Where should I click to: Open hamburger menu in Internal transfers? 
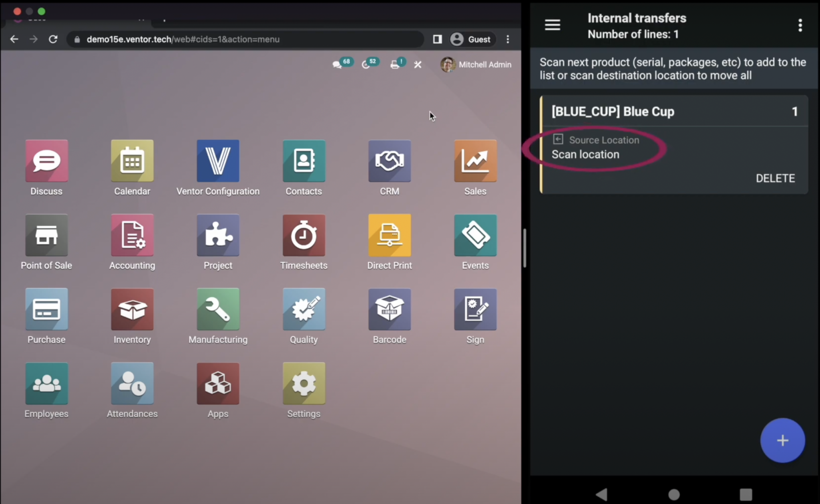coord(553,25)
